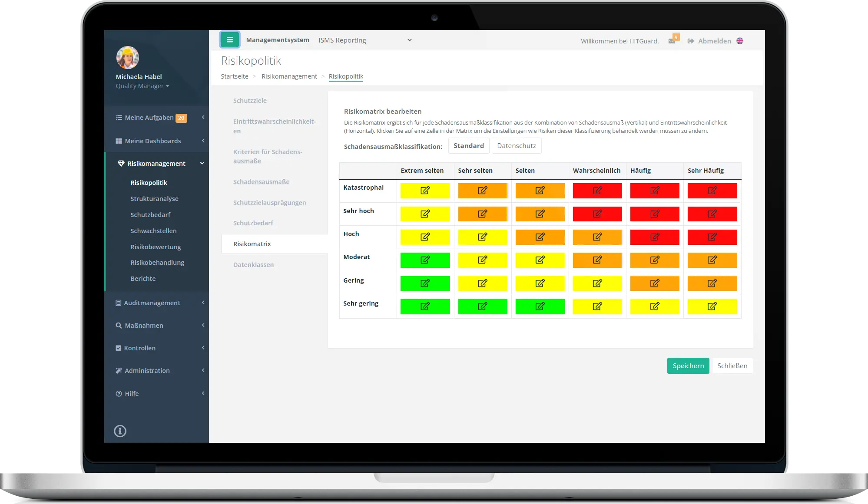Click the Abmelden logout icon
Image resolution: width=868 pixels, height=504 pixels.
coord(691,41)
